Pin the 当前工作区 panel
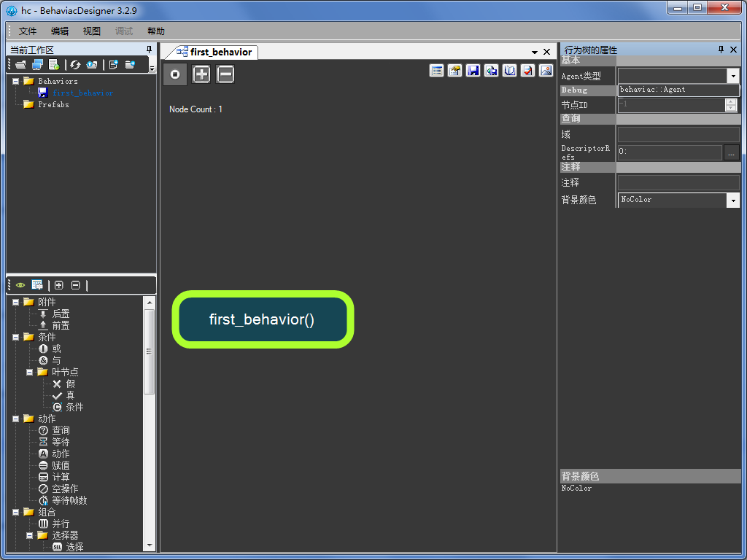This screenshot has height=560, width=747. 149,50
